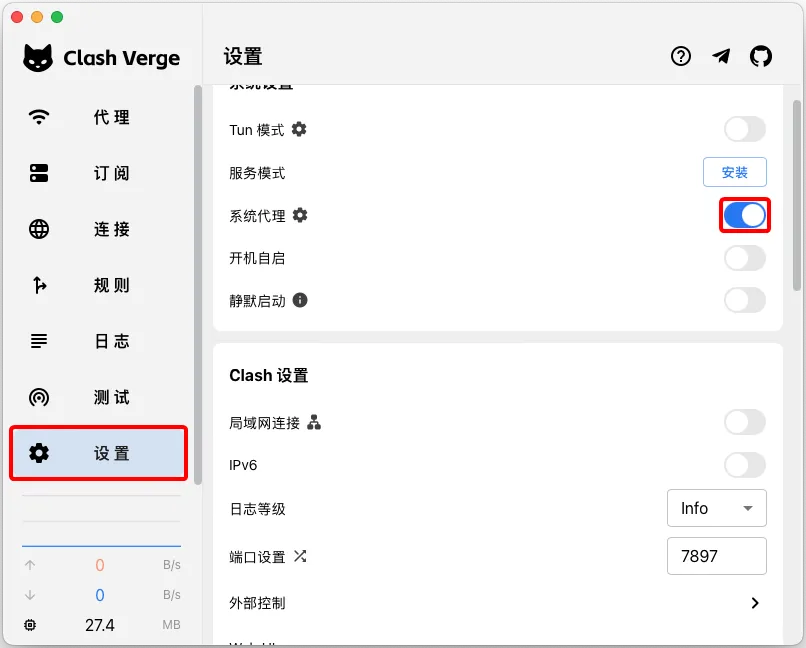
Task: Turn on the IPv6 toggle
Action: click(744, 465)
